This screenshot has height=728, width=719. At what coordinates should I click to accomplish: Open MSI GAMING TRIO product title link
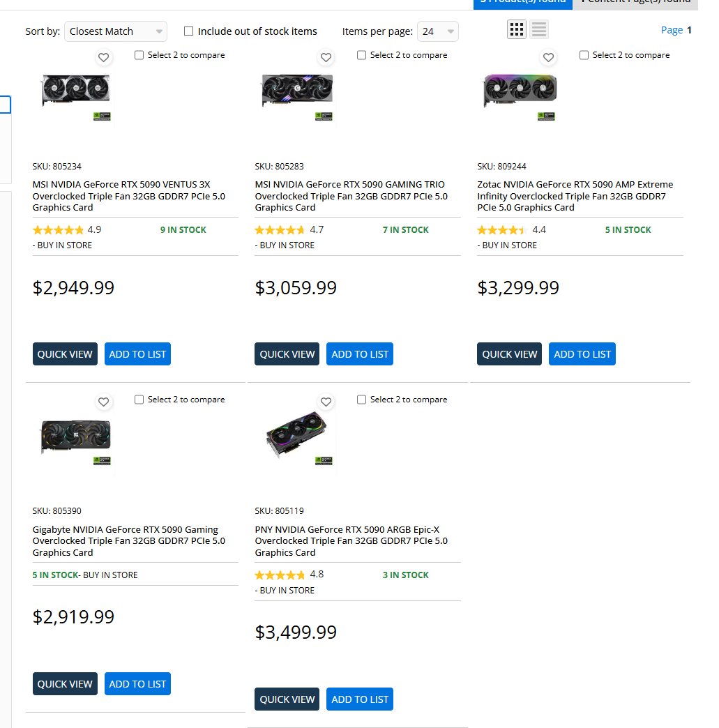(349, 196)
